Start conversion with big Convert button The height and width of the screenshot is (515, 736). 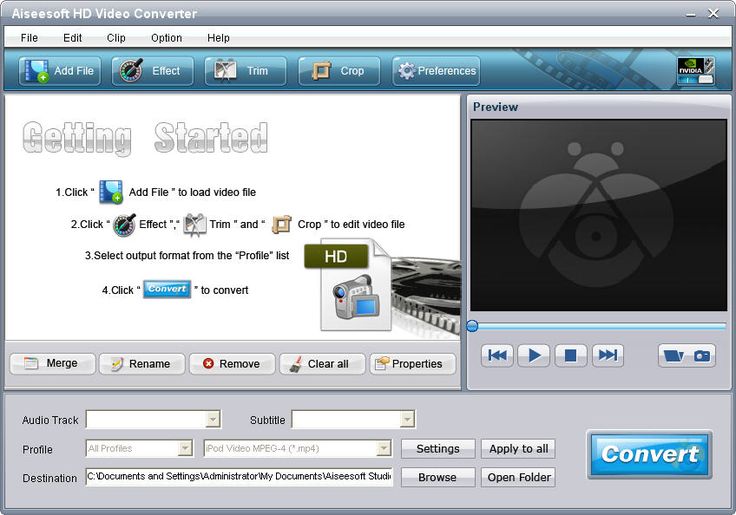coord(650,454)
